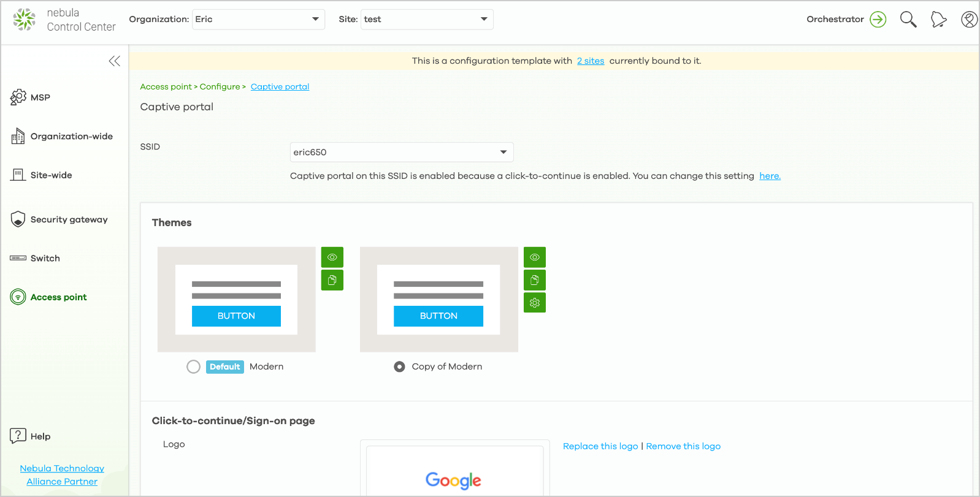Open the Site-wide menu
Screen dimensions: 980x497
pos(52,175)
